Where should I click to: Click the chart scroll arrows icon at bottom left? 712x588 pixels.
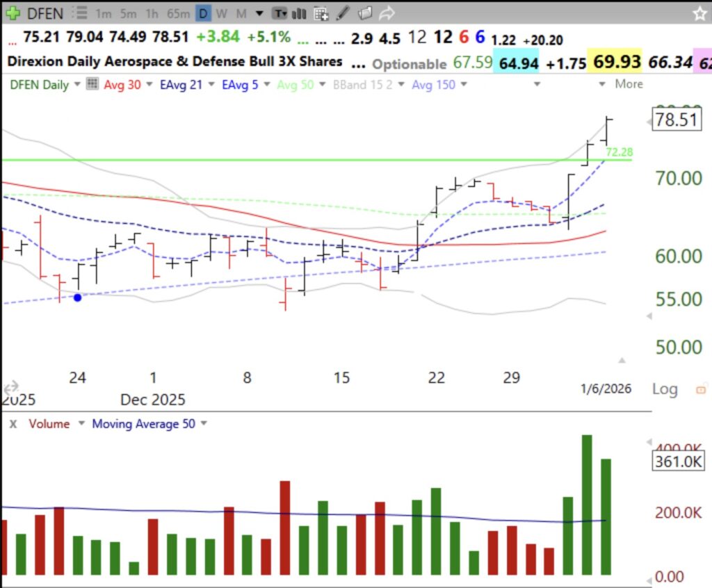11,387
